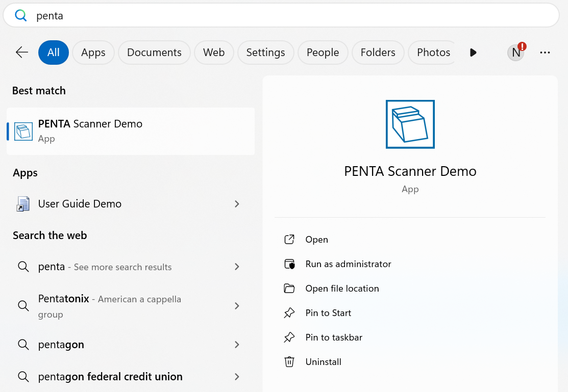Select the PENTA Scanner Demo best match result
Screen dimensions: 568x392
[131, 131]
